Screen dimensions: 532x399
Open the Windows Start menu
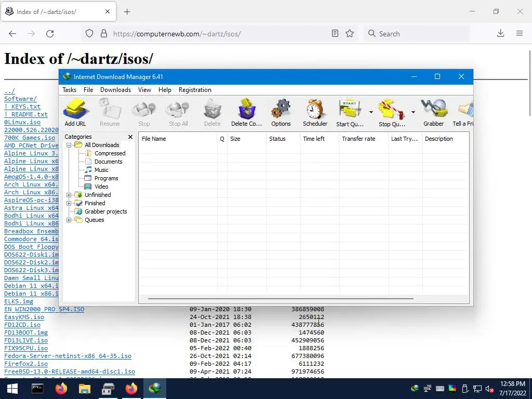(12, 389)
